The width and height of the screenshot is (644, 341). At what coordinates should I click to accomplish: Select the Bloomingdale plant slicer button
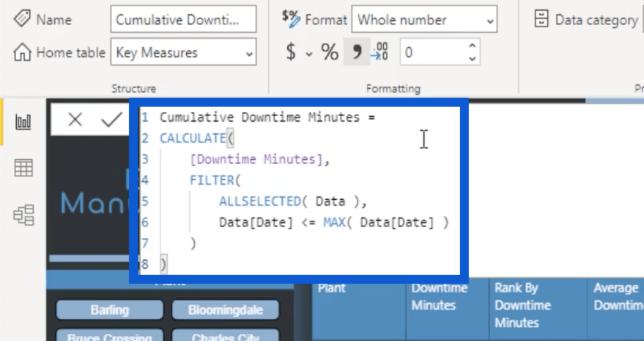pyautogui.click(x=226, y=310)
